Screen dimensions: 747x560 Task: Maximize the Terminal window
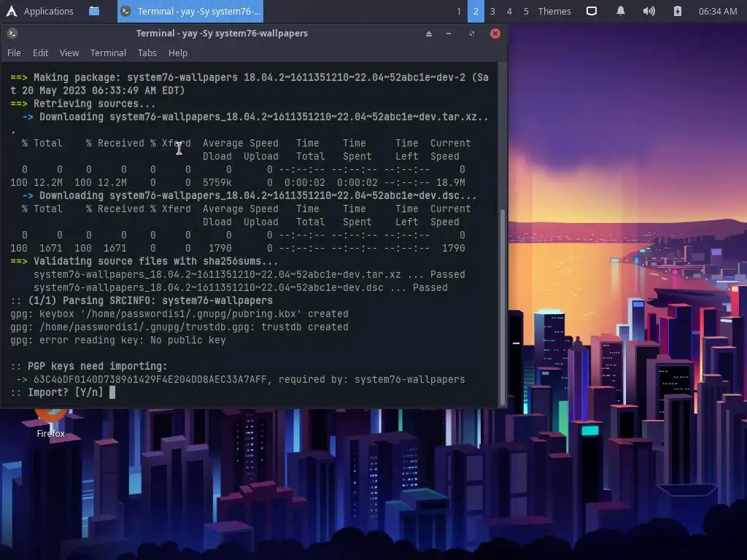click(x=472, y=34)
